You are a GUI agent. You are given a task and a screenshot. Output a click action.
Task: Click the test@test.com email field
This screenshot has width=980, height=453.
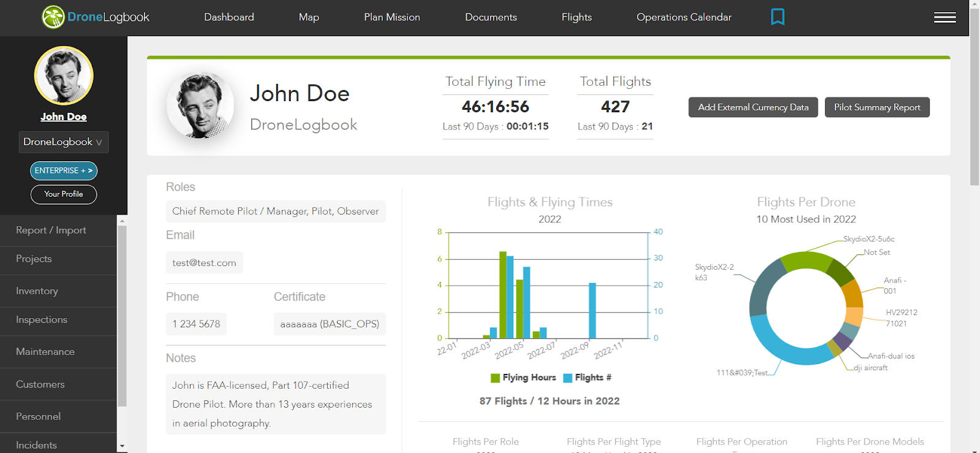[x=204, y=263]
